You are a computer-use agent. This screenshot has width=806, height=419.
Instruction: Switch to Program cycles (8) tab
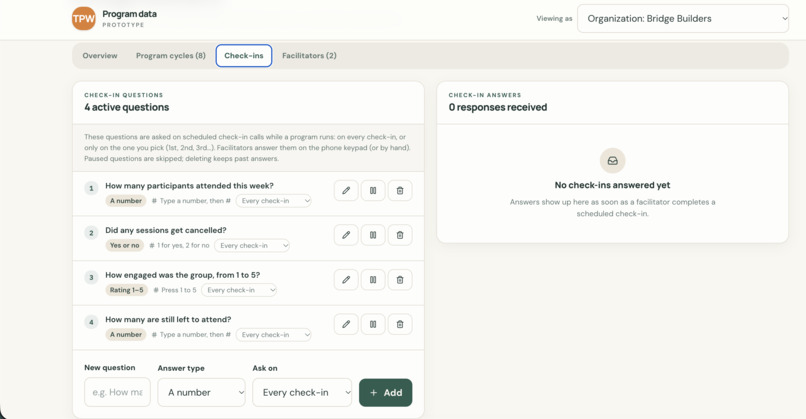[x=171, y=56]
